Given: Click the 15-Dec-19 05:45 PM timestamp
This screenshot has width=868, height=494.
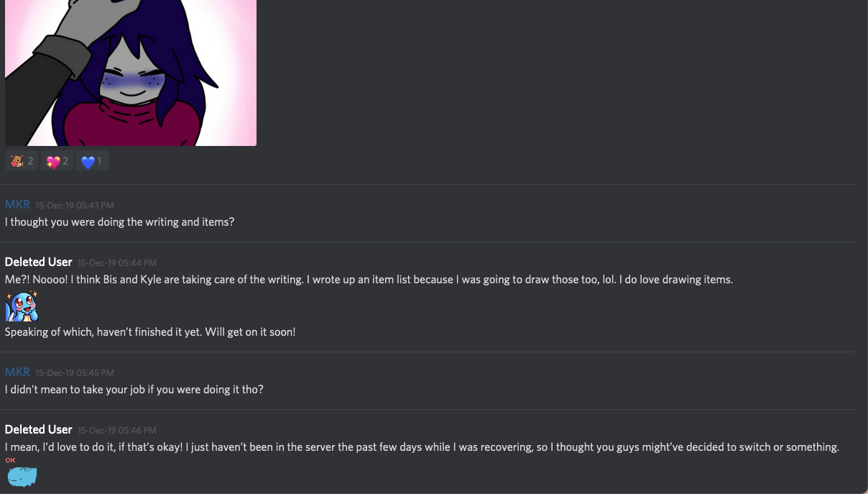Looking at the screenshot, I should tap(75, 373).
